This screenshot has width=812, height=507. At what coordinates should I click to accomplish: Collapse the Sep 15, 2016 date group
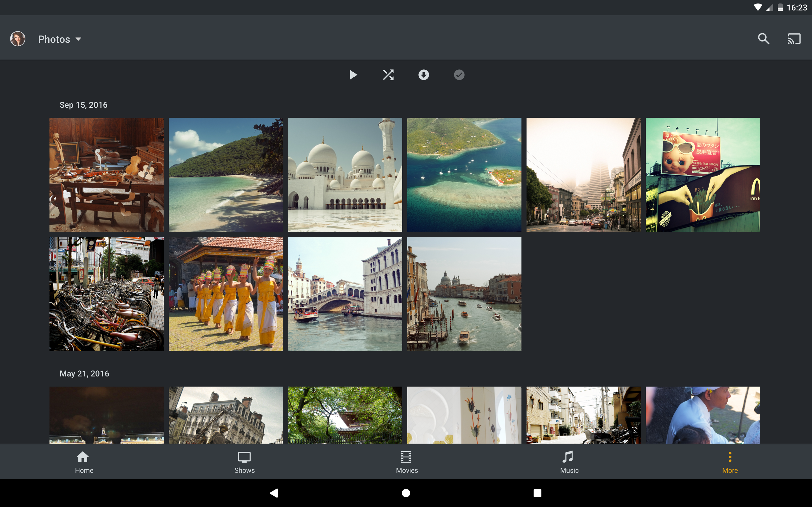click(83, 105)
